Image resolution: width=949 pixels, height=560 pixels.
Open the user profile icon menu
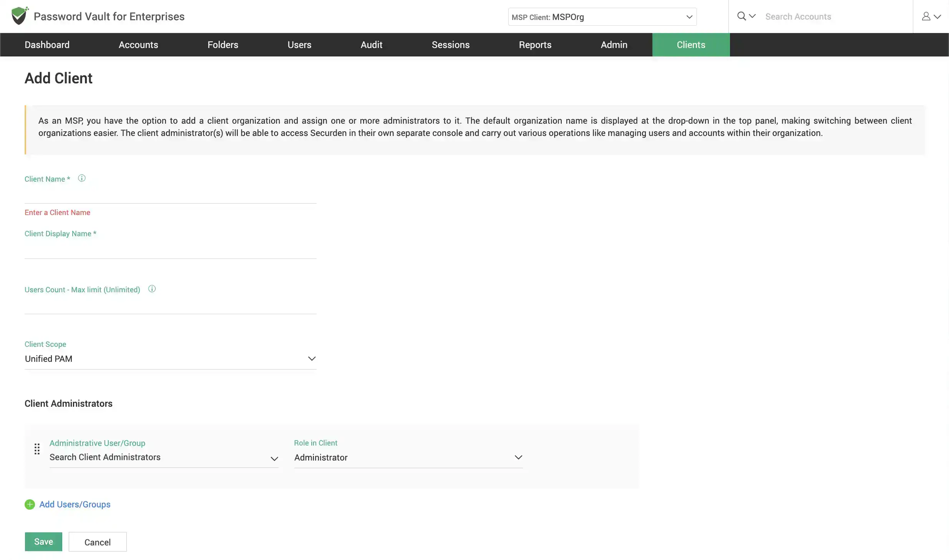926,16
